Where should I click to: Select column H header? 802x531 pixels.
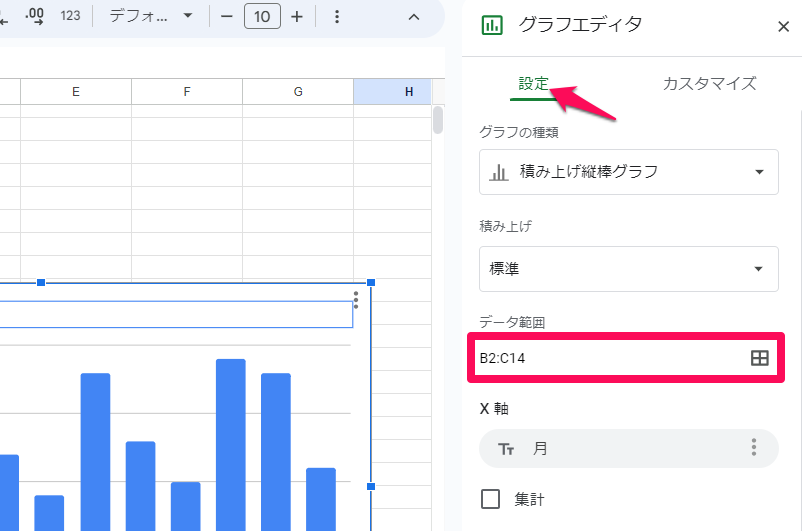pos(392,92)
